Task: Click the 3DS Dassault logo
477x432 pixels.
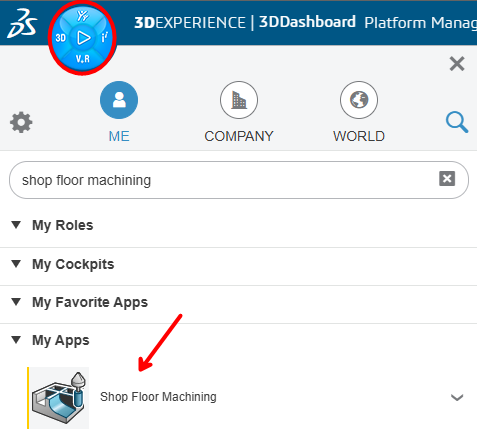Action: (22, 23)
